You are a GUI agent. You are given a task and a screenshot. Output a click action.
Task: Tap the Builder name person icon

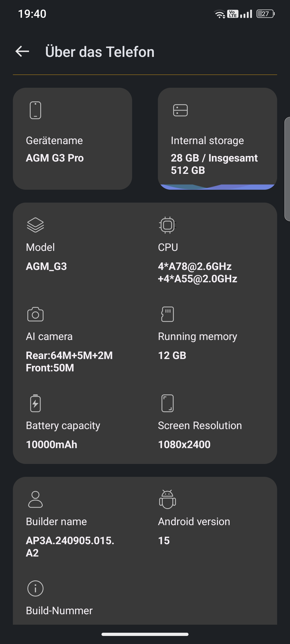pyautogui.click(x=35, y=499)
